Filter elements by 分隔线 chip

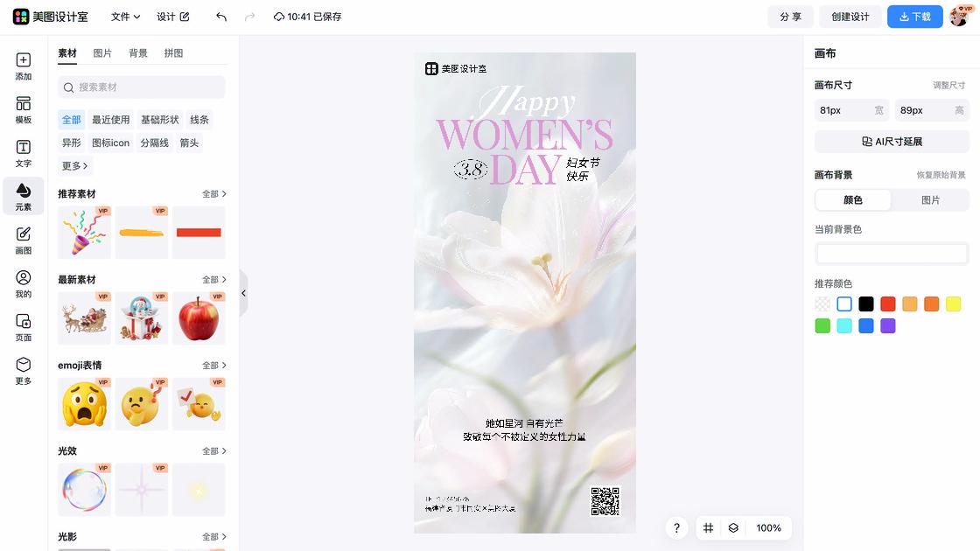154,143
